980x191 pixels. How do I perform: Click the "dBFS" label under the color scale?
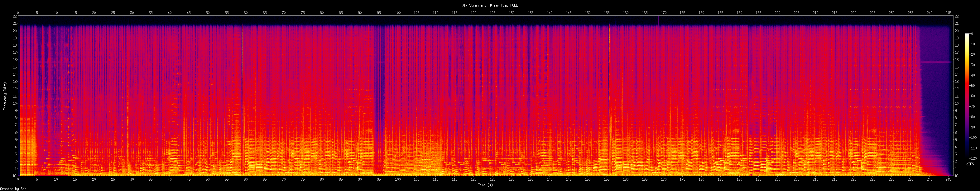click(970, 164)
